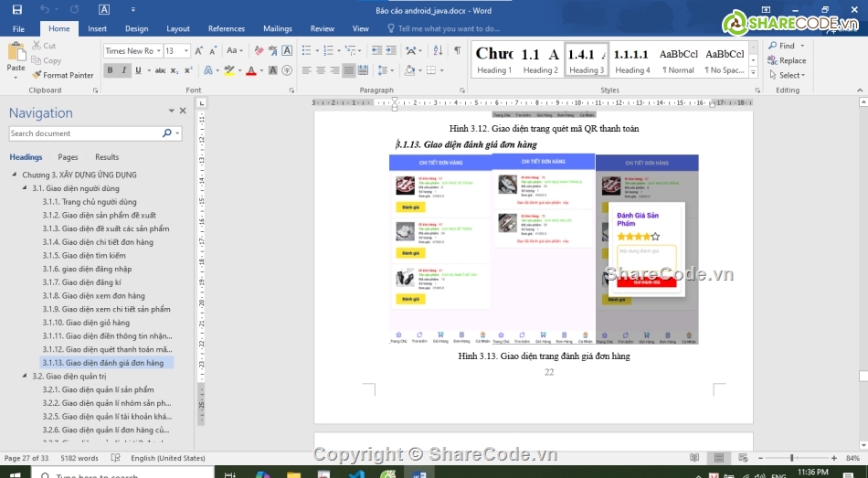Toggle Italic formatting
The height and width of the screenshot is (478, 868).
coord(126,70)
